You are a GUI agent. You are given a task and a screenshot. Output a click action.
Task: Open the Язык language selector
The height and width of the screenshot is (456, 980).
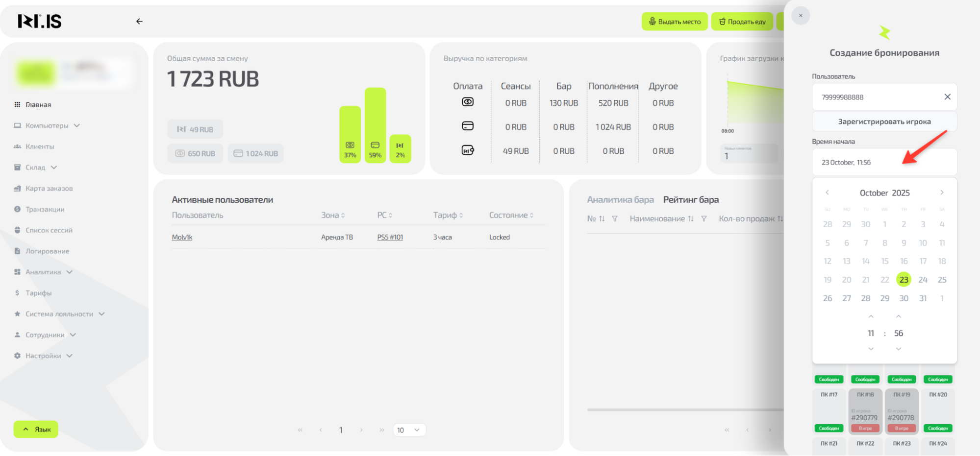coord(36,430)
